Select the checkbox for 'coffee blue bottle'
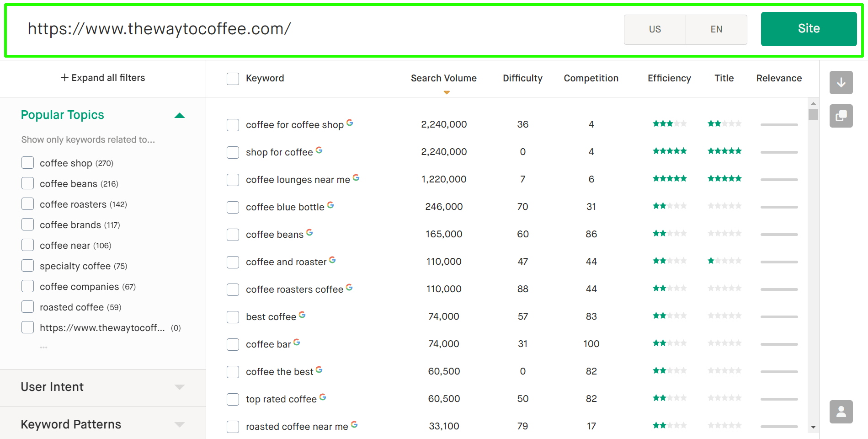Viewport: 868px width, 439px height. pyautogui.click(x=233, y=207)
